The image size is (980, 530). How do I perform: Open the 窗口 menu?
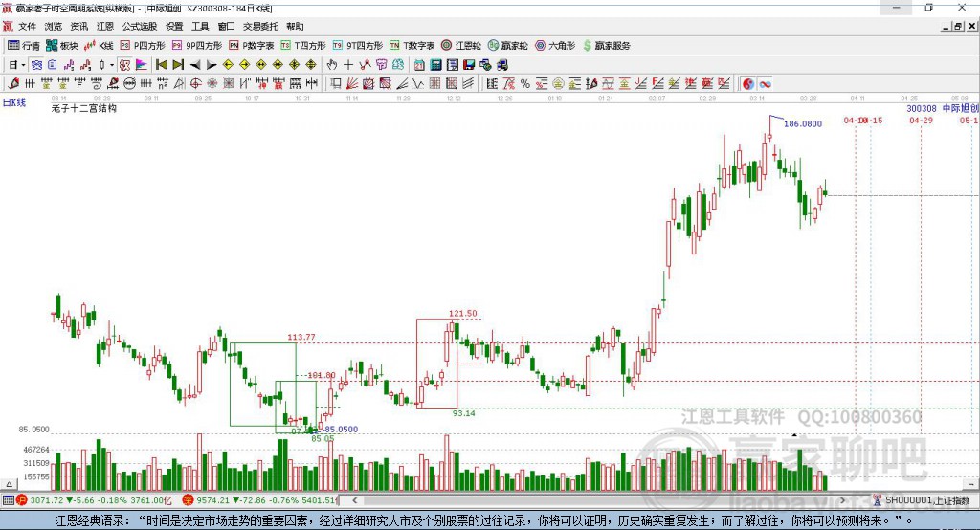(226, 26)
